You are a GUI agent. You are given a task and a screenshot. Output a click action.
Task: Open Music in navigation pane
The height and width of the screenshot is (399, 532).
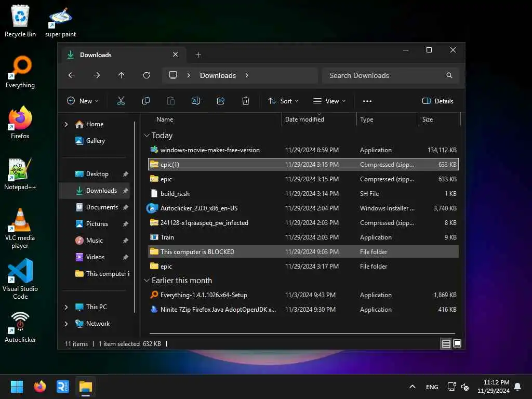(x=95, y=241)
